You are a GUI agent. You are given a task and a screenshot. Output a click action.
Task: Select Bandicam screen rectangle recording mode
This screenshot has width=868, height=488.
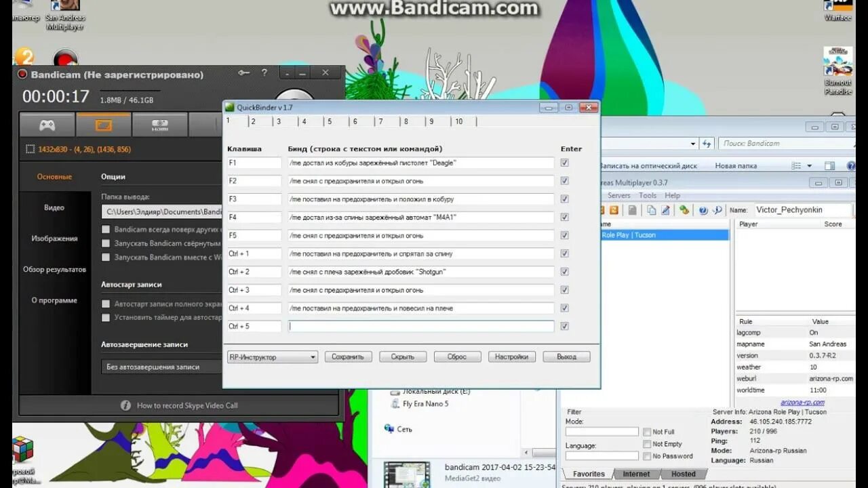point(103,125)
